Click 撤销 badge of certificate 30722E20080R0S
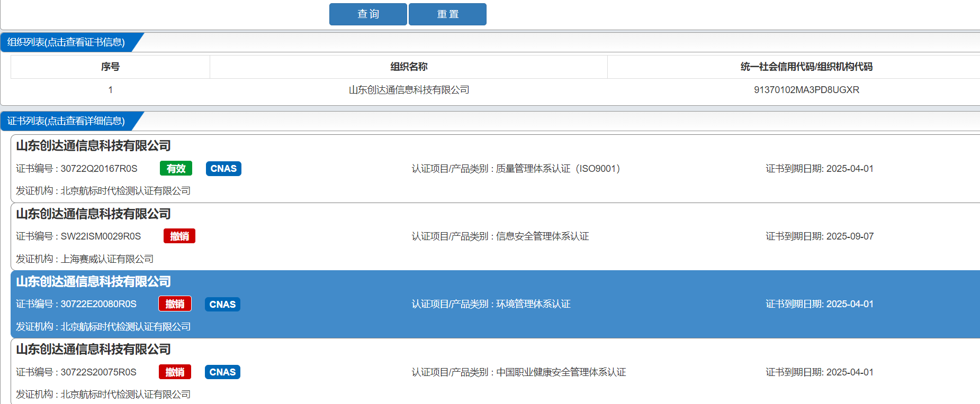This screenshot has width=980, height=404. click(x=175, y=304)
